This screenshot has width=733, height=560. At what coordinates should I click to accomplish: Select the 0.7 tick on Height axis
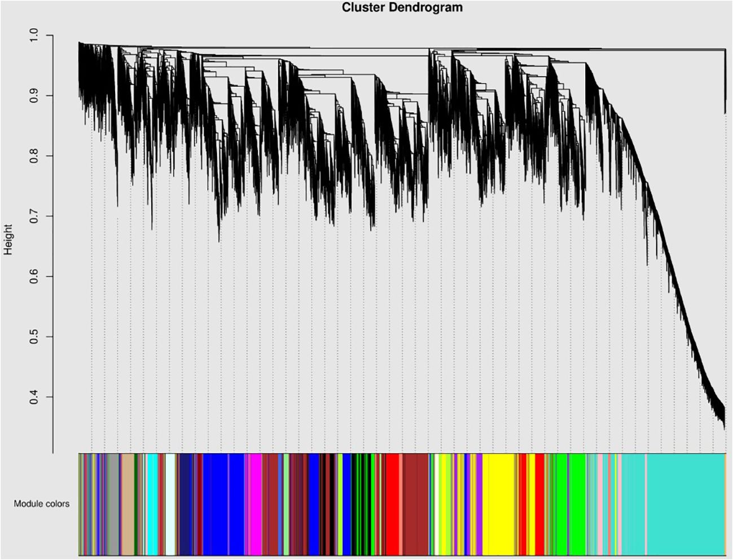[x=35, y=216]
